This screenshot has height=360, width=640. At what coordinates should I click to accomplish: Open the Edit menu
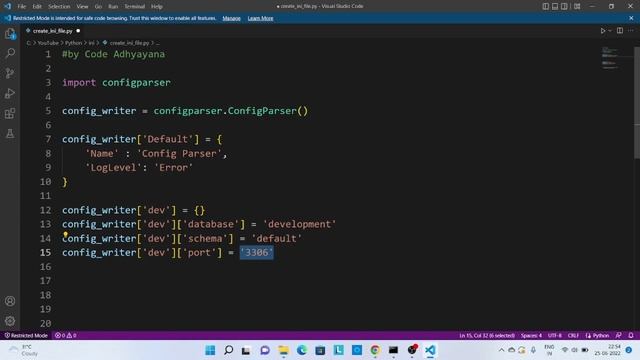click(x=37, y=7)
